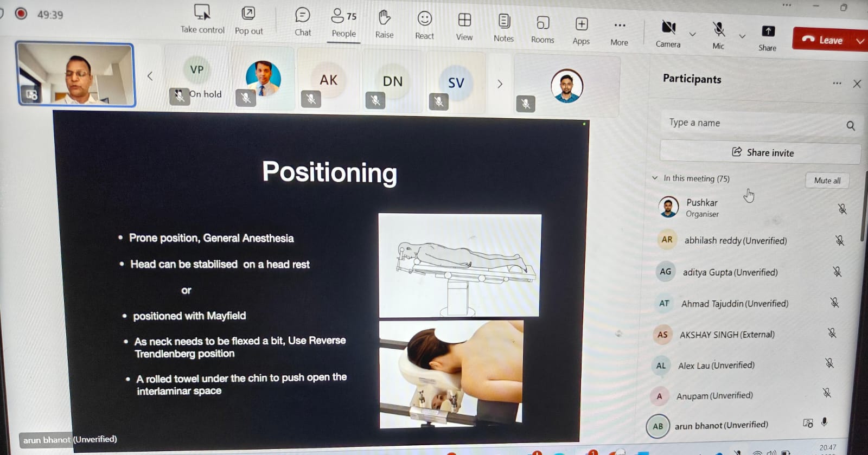Open Participants panel more options
This screenshot has width=868, height=455.
pyautogui.click(x=837, y=83)
